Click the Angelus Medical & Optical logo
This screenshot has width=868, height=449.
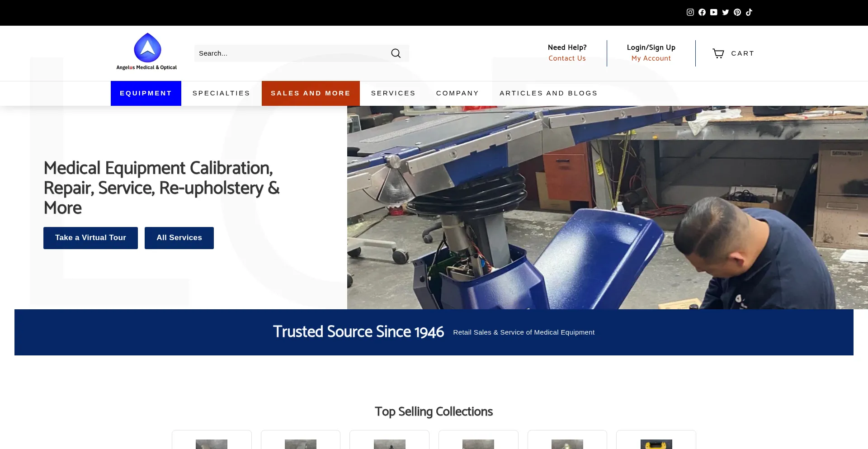click(147, 52)
